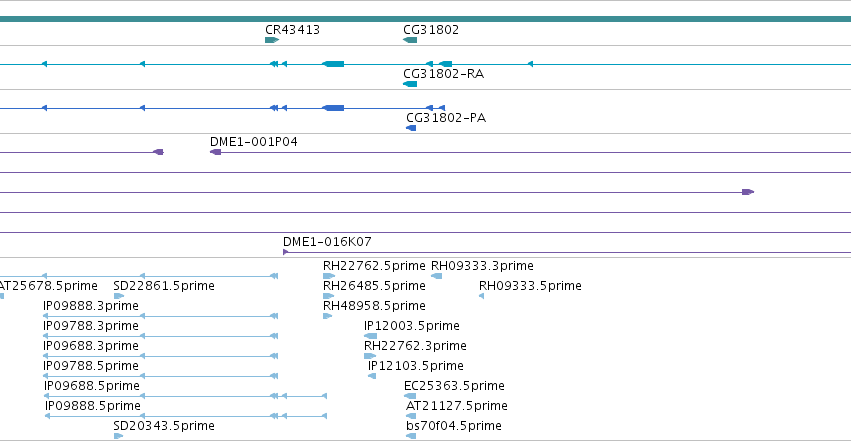Select the DME1-016K07 clone label
The height and width of the screenshot is (441, 851).
[327, 242]
